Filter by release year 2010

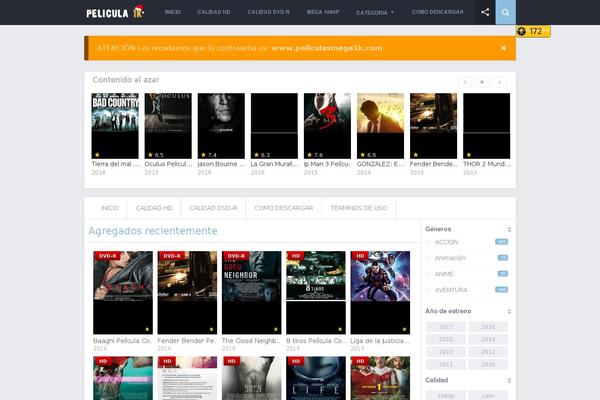488,364
